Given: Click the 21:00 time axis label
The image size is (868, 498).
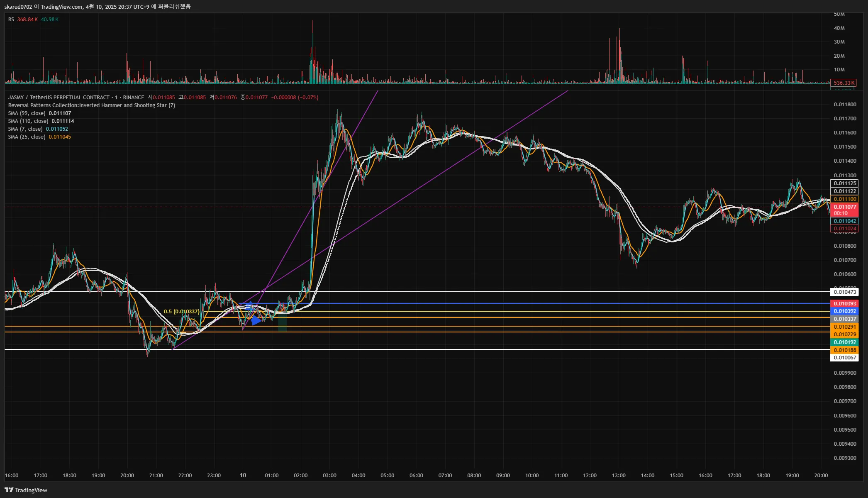Looking at the screenshot, I should click(156, 475).
